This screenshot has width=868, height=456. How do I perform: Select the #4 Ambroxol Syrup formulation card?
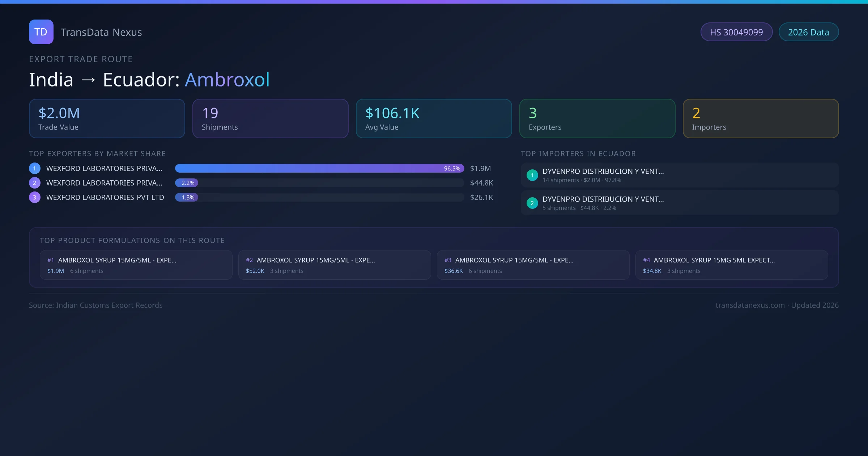[731, 265]
